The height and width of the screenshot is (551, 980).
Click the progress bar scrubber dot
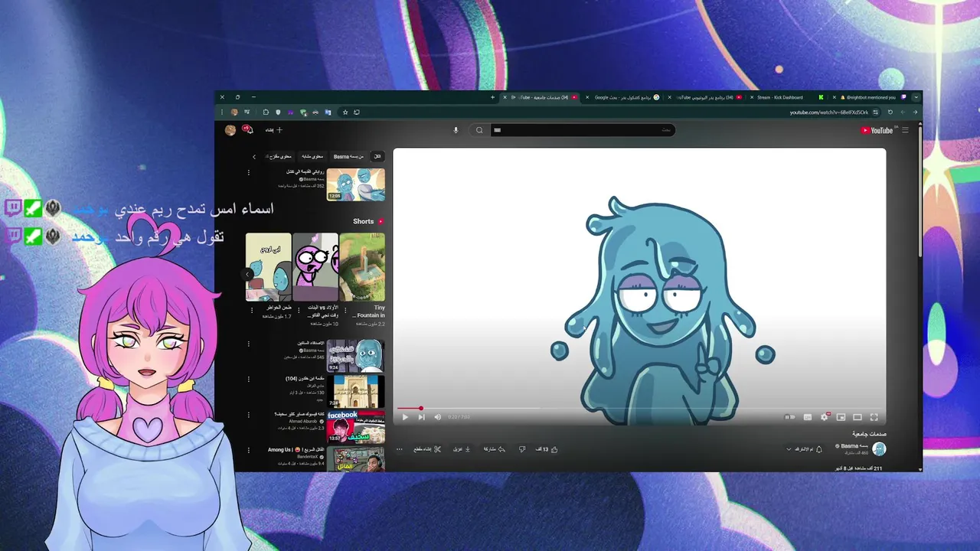[x=420, y=408]
